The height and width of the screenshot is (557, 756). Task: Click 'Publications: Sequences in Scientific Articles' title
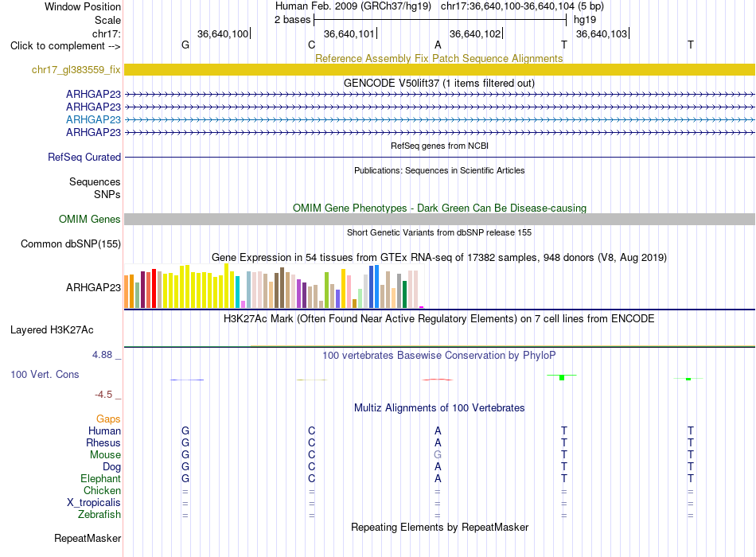pyautogui.click(x=439, y=171)
